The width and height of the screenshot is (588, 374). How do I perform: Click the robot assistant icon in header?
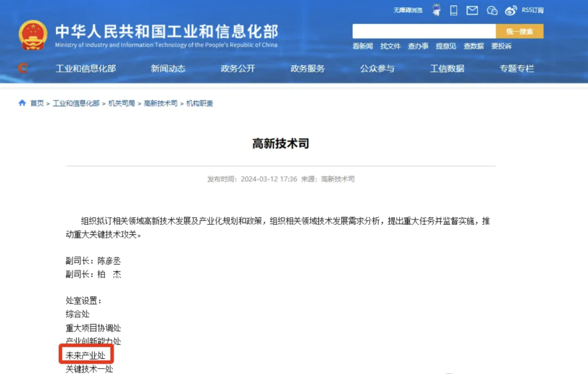(x=437, y=10)
